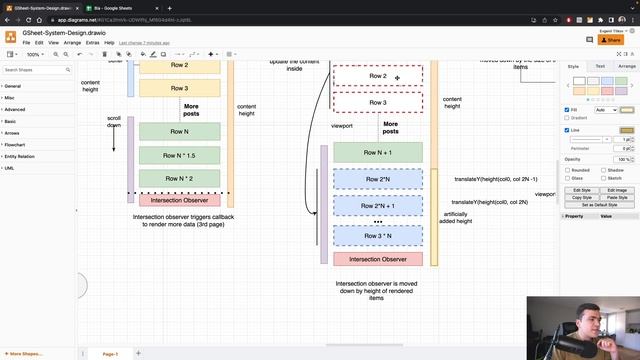Viewport: 640px width, 360px height.
Task: Click the Copy Style button
Action: (582, 198)
